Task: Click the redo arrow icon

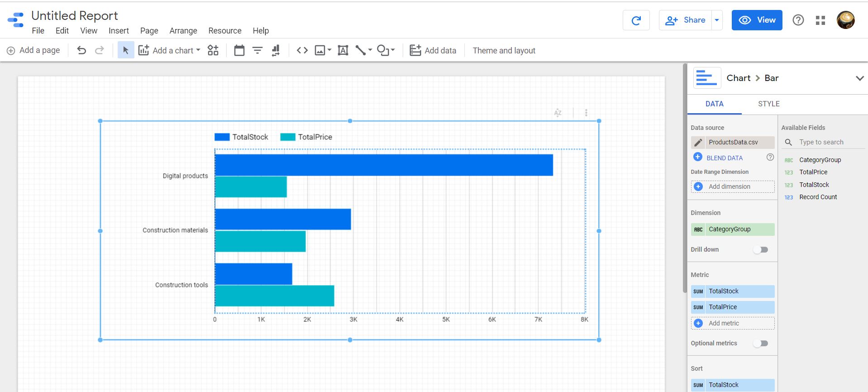Action: coord(100,50)
